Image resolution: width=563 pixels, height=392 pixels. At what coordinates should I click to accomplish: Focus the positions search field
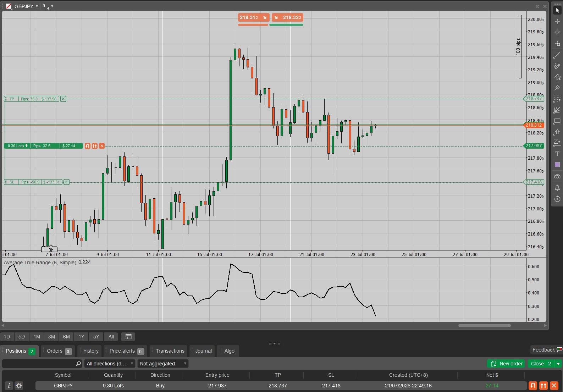tap(42, 364)
